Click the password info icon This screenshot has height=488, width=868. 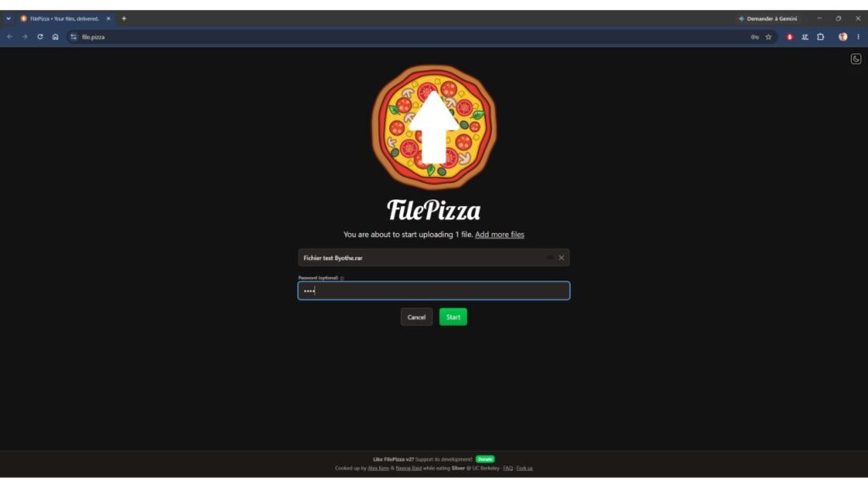pos(342,278)
